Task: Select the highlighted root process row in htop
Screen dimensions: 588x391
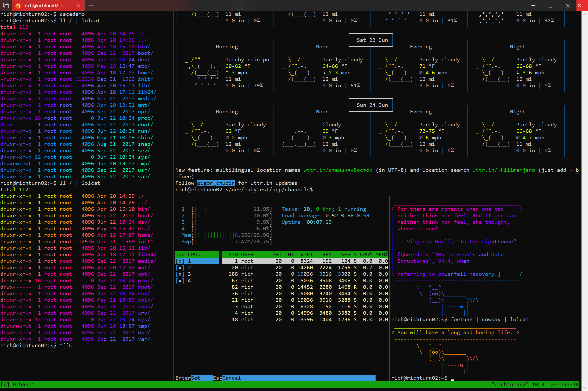Action: tap(299, 261)
